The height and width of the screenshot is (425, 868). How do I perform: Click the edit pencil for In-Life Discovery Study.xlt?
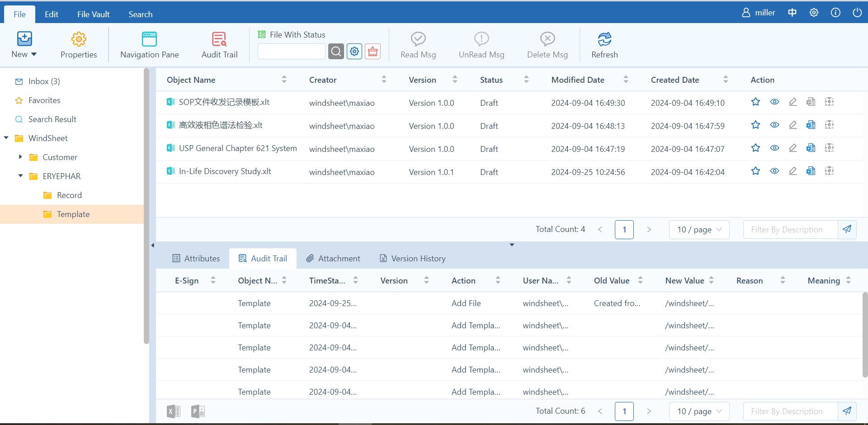[793, 171]
